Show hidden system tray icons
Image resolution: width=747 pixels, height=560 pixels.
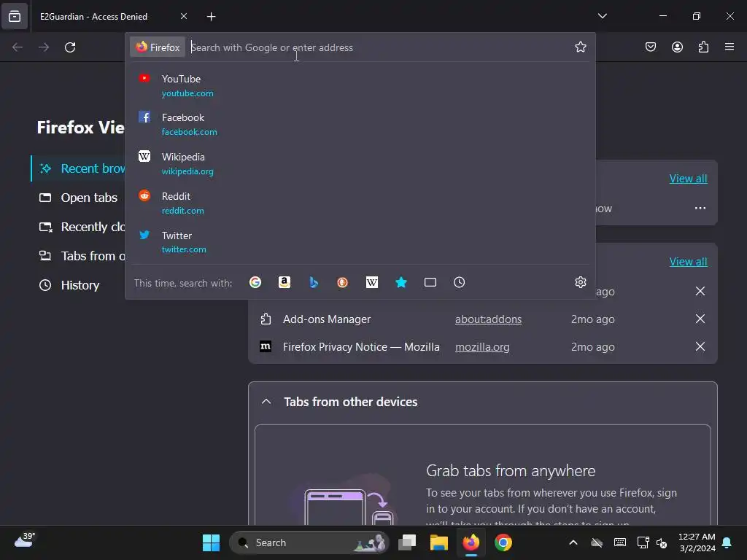[x=573, y=542]
